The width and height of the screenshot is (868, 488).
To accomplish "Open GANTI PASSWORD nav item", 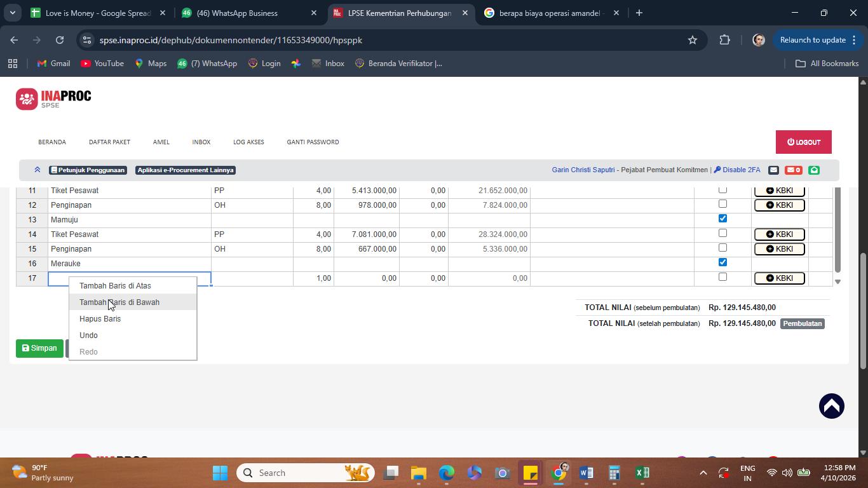I will tap(313, 142).
